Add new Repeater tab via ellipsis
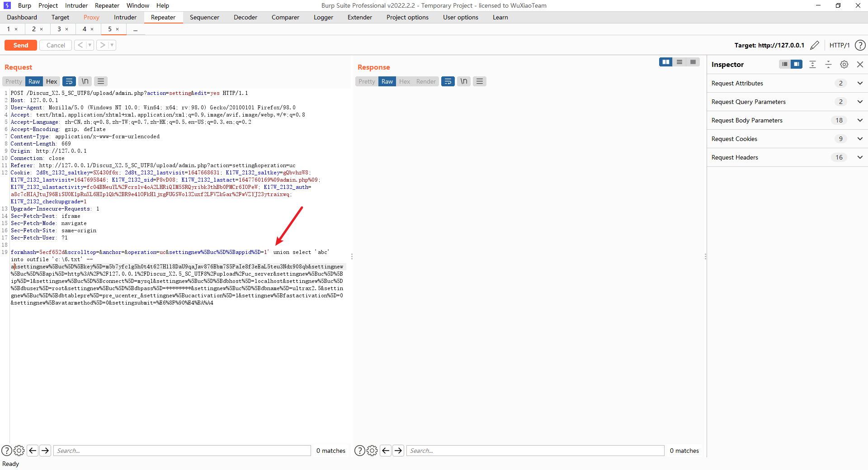Viewport: 868px width, 470px height. (x=135, y=29)
